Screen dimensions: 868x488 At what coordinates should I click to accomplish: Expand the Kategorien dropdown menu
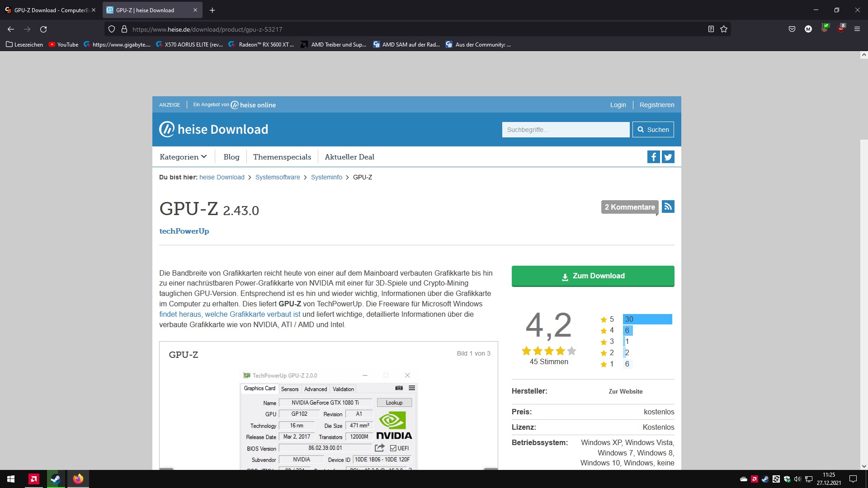click(x=183, y=157)
